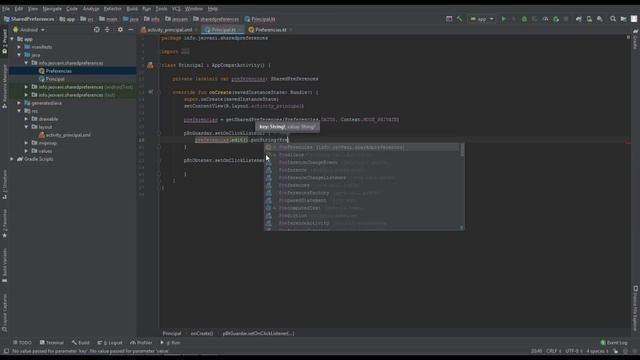Click the Search Everywhere magnifier icon
The image size is (640, 360).
(x=613, y=19)
